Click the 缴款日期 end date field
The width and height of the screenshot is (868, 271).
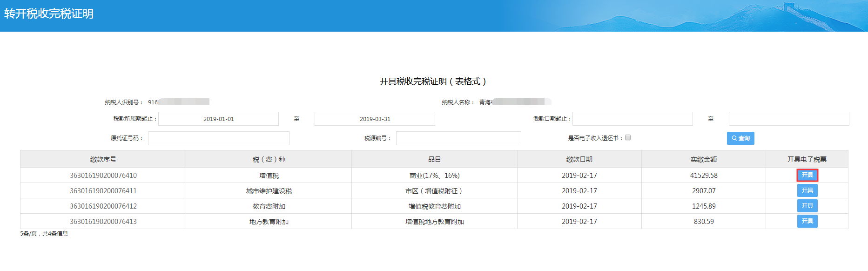pos(789,119)
